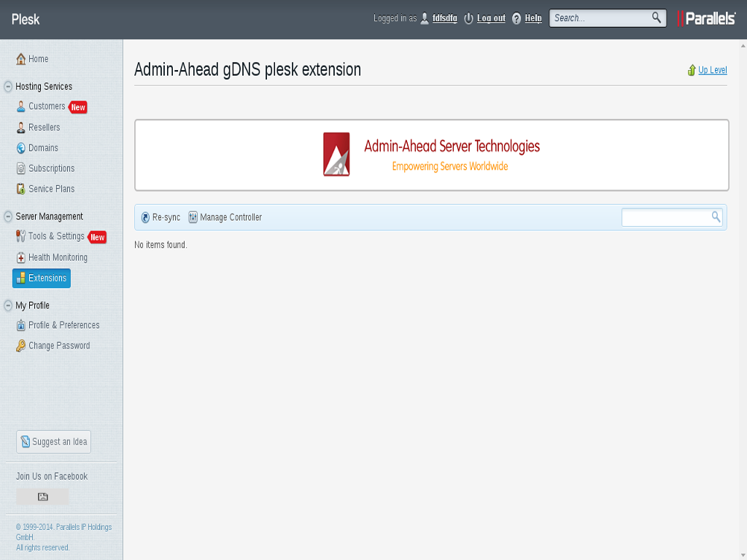Select Extensions in the sidebar
The image size is (747, 560).
pos(42,278)
